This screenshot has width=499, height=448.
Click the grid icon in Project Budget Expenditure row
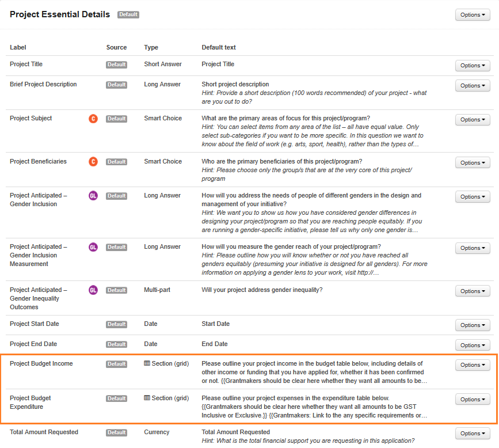147,398
